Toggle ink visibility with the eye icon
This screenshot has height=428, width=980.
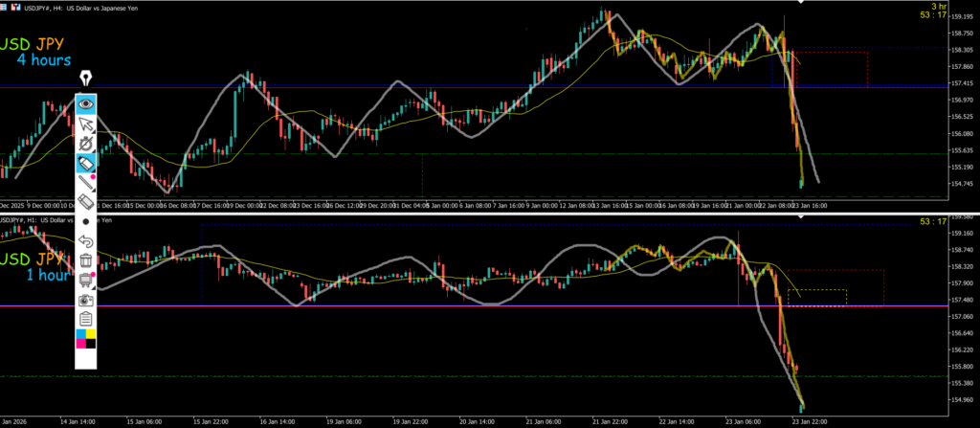tap(86, 102)
